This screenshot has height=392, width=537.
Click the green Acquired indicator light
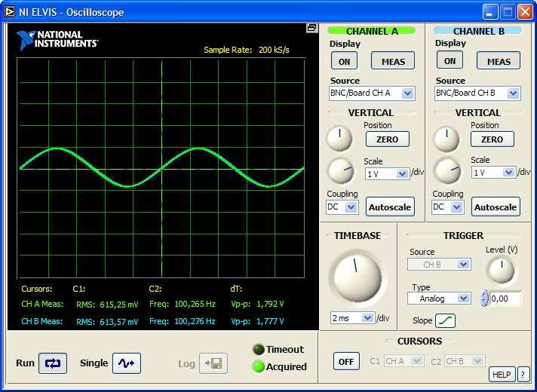pos(258,366)
